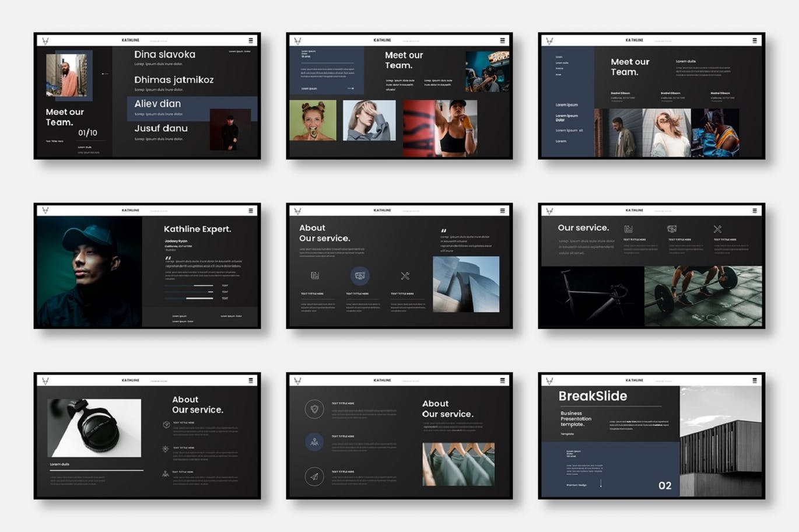Click the lightbulb icon on the headphones slide

coord(166,449)
